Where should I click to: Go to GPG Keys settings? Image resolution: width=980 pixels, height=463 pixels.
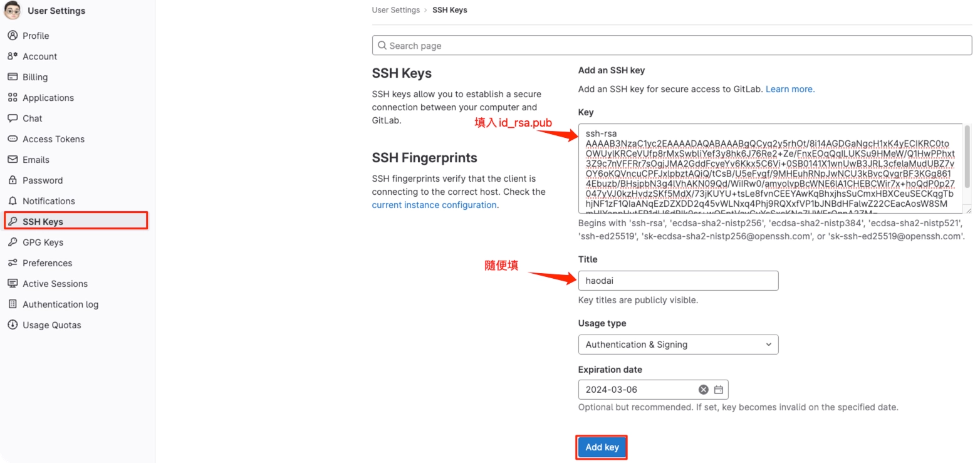[43, 242]
